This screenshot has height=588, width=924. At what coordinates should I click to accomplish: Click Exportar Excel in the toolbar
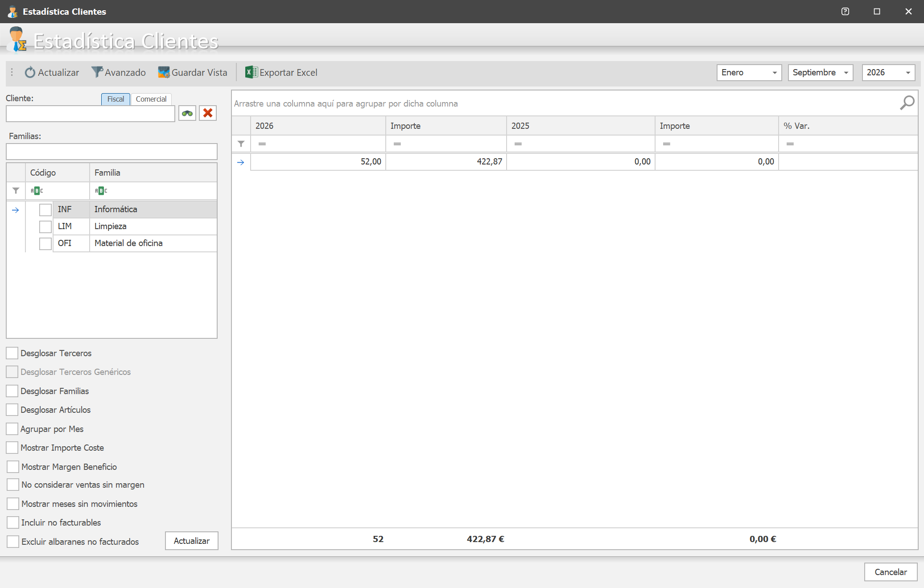[281, 73]
